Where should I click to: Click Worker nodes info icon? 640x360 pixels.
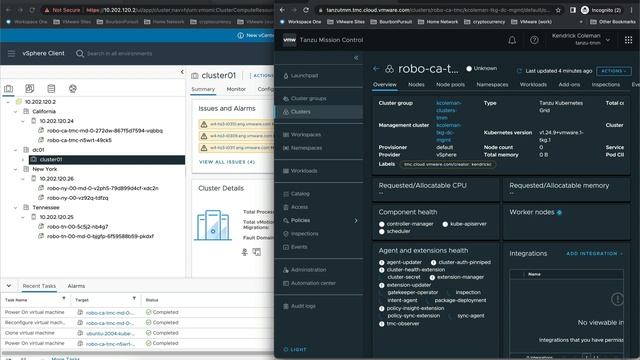(559, 212)
